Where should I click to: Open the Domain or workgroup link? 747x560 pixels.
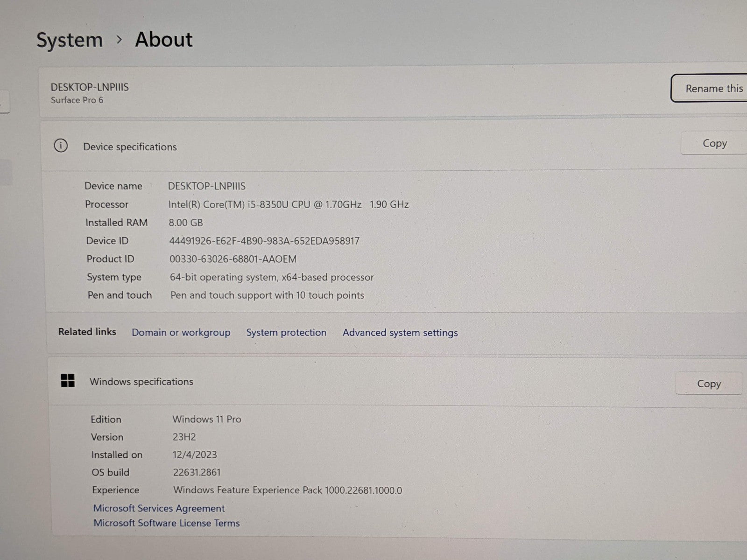click(x=181, y=332)
